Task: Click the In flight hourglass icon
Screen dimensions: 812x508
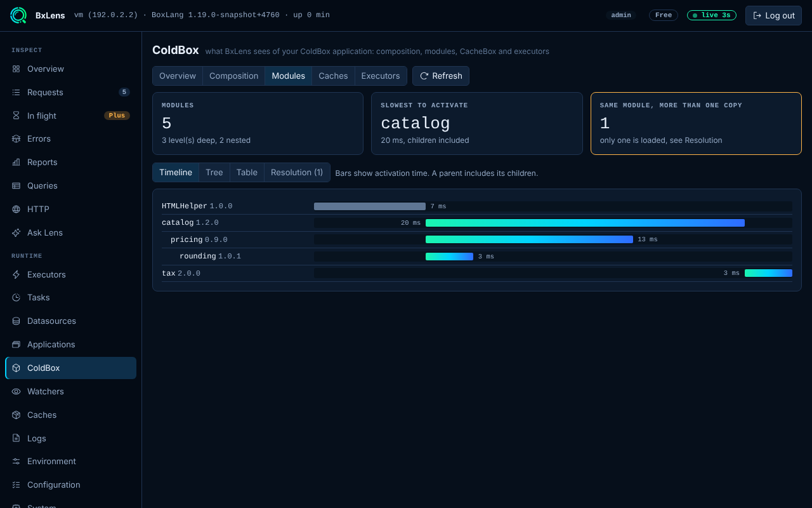Action: [x=16, y=116]
